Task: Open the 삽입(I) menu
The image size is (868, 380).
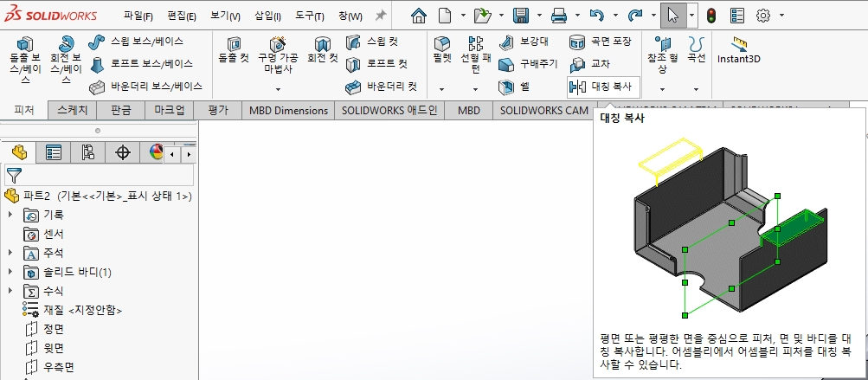Action: [268, 16]
